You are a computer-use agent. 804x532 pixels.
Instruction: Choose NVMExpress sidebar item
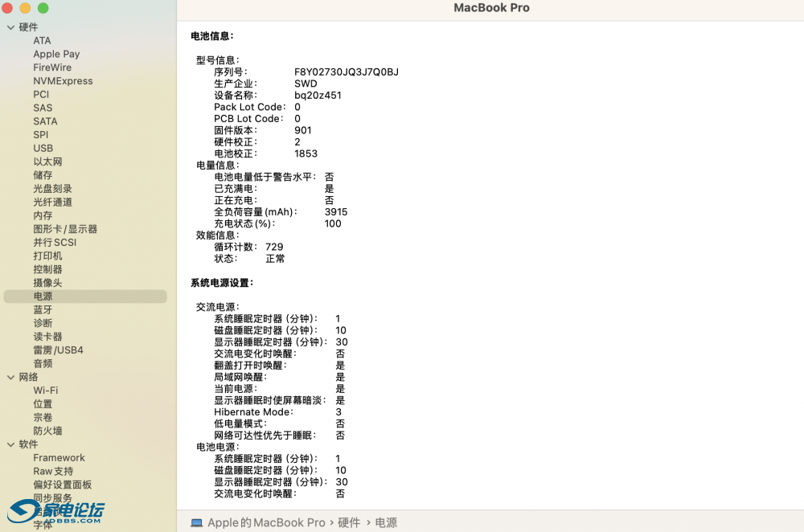[x=63, y=81]
